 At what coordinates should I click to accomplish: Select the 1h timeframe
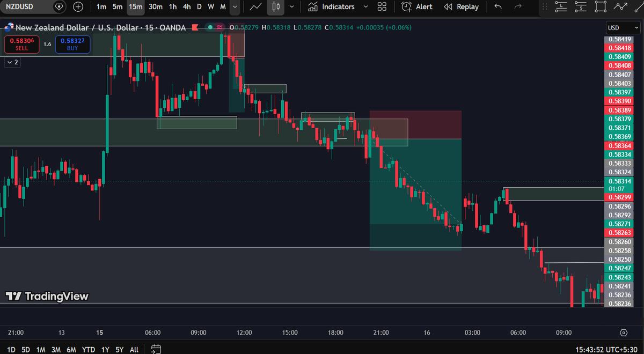click(172, 7)
